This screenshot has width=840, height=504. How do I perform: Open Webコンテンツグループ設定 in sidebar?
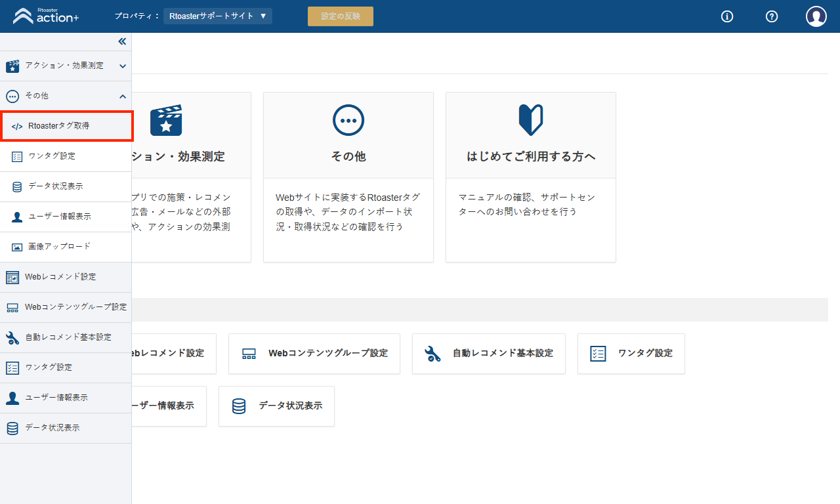tap(66, 307)
